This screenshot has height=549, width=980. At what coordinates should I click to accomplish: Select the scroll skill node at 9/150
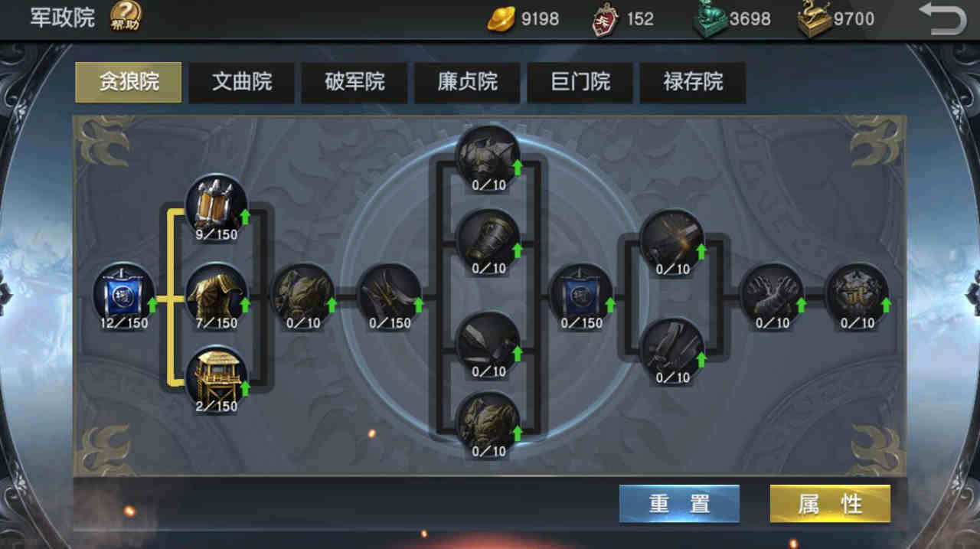217,204
